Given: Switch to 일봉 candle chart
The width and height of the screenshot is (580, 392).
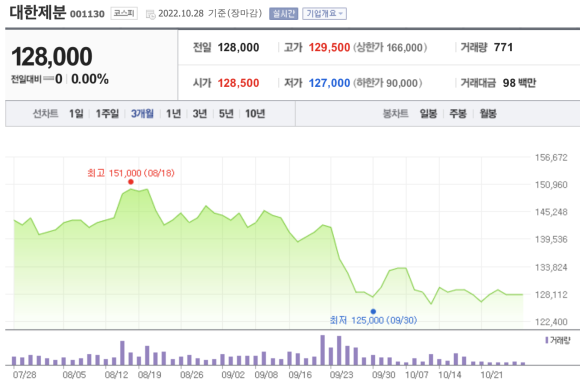Looking at the screenshot, I should (428, 114).
